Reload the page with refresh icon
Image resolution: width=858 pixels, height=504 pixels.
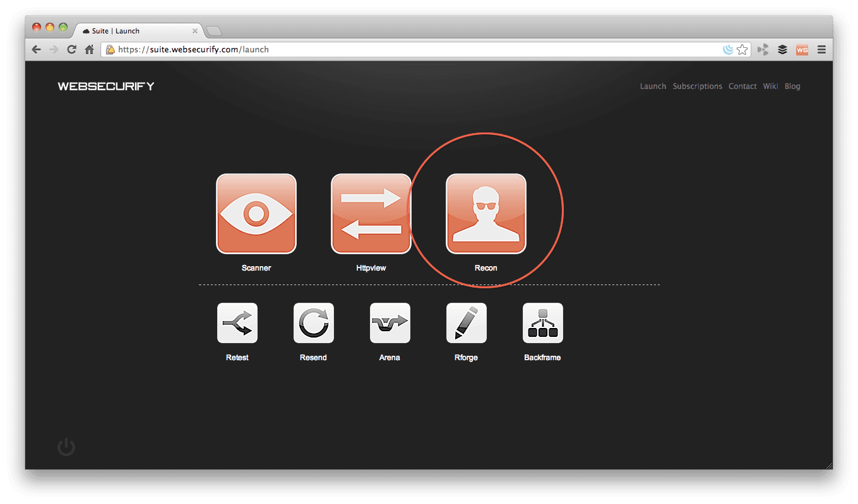coord(72,49)
